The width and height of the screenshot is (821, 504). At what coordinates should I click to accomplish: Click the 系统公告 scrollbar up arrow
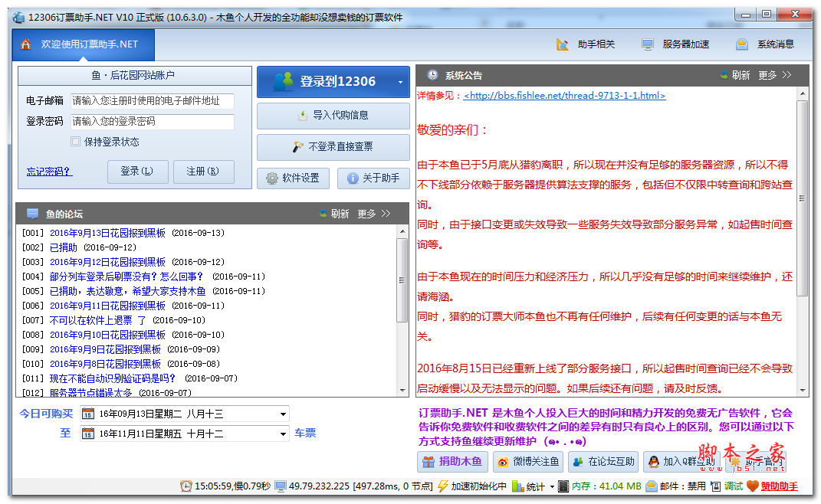tap(802, 94)
